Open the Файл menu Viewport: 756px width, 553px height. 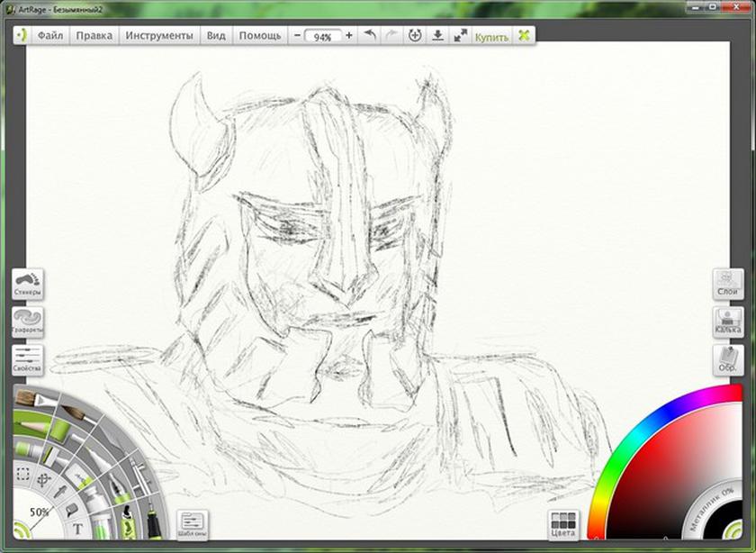pos(50,36)
